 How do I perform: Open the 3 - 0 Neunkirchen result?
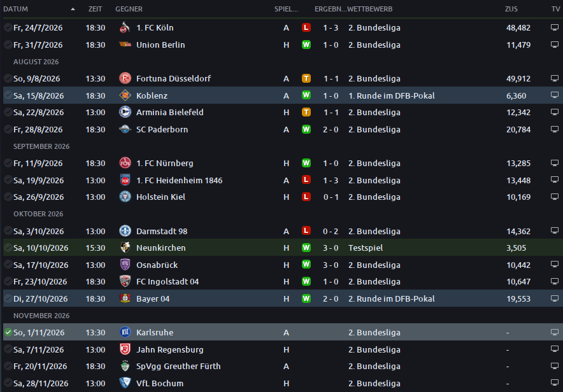pos(331,248)
